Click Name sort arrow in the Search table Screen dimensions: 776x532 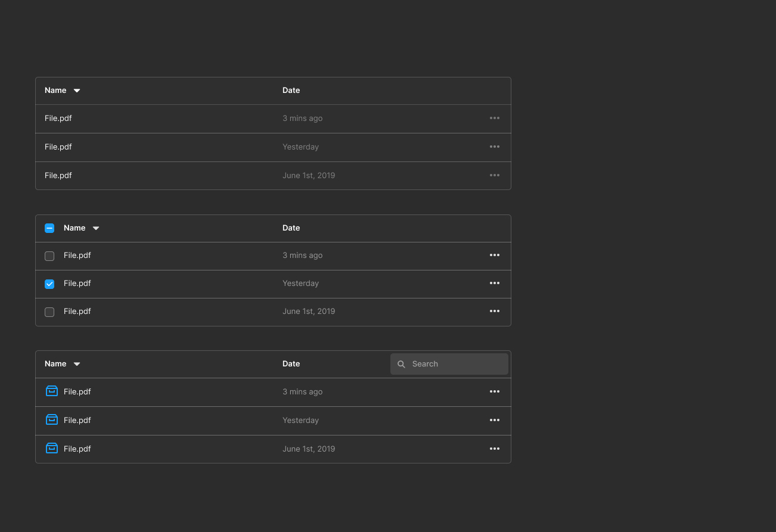click(77, 364)
